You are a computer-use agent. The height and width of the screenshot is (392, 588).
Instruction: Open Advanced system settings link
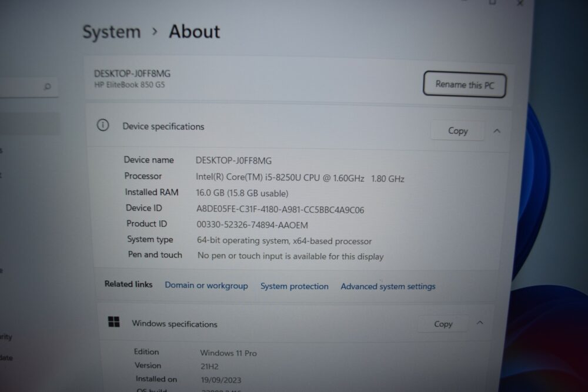[387, 286]
